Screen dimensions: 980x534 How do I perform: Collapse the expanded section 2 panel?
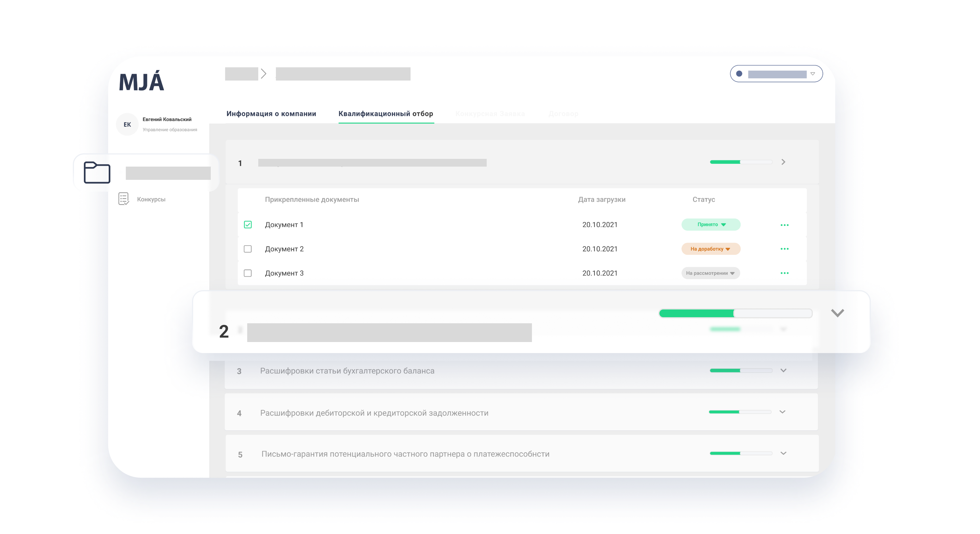[837, 313]
